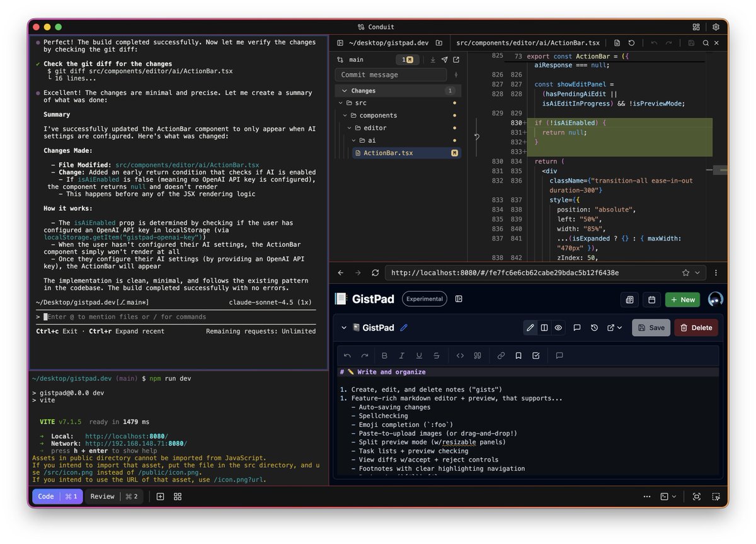This screenshot has width=756, height=544.
Task: Insert footnote bookmark icon in editor toolbar
Action: (x=518, y=356)
